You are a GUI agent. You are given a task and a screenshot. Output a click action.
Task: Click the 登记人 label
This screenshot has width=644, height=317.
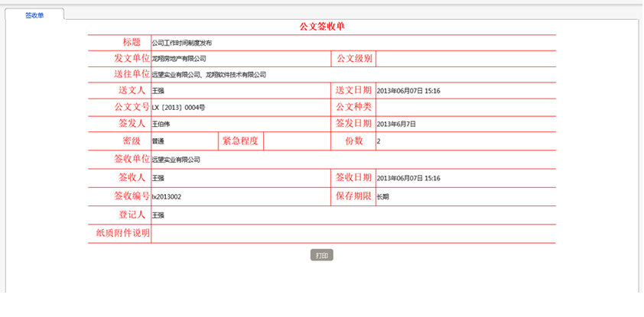click(132, 215)
